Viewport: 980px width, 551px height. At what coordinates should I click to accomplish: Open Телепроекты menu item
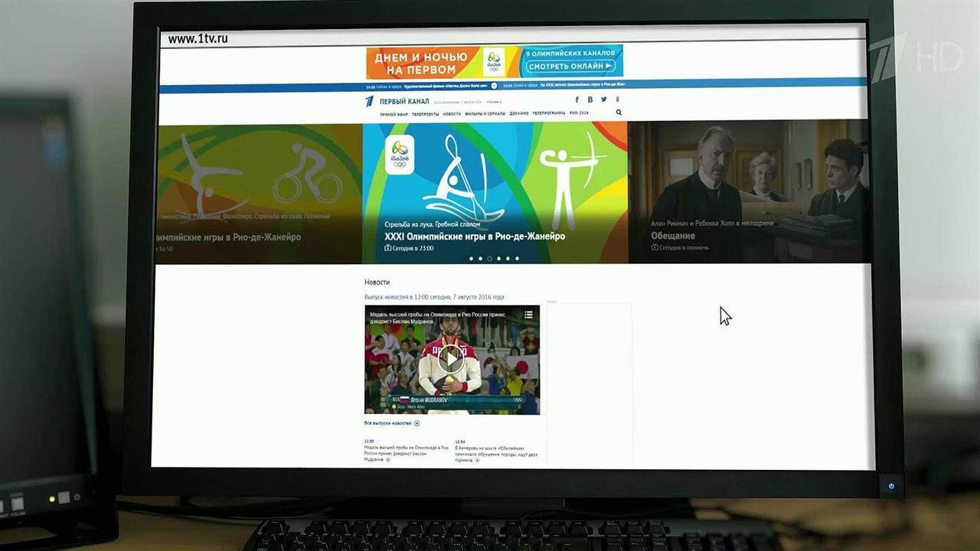click(x=426, y=113)
